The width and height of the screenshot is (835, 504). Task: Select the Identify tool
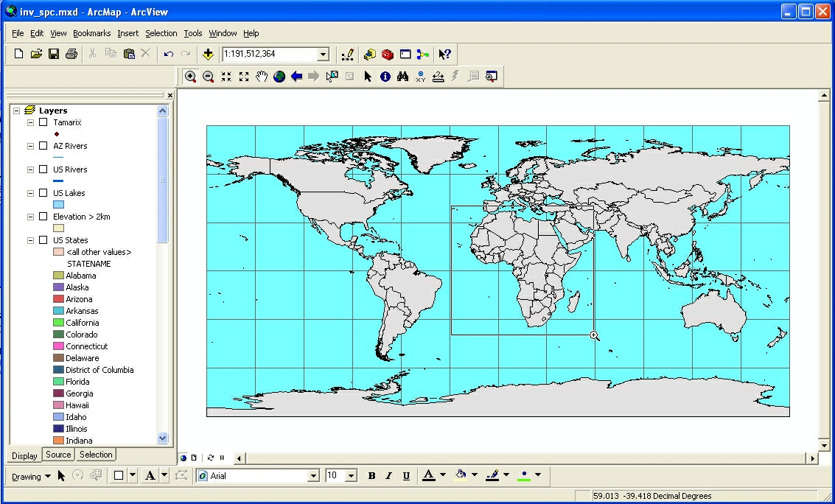pos(384,76)
